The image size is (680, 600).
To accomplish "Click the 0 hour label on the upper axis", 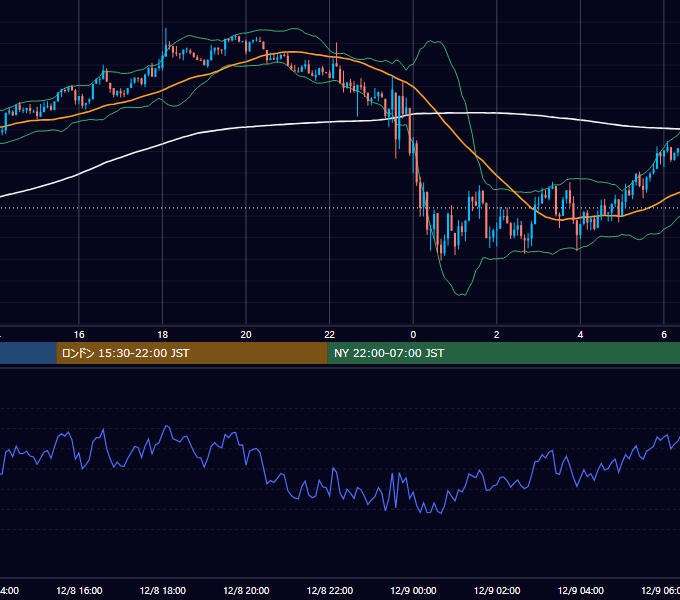I will click(413, 335).
